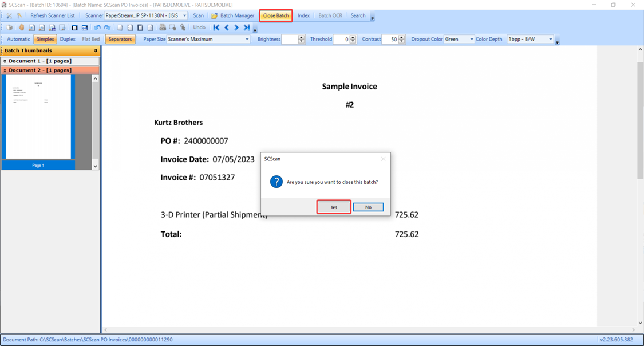Open Batch Manager from toolbar
The image size is (644, 346).
[x=232, y=16]
